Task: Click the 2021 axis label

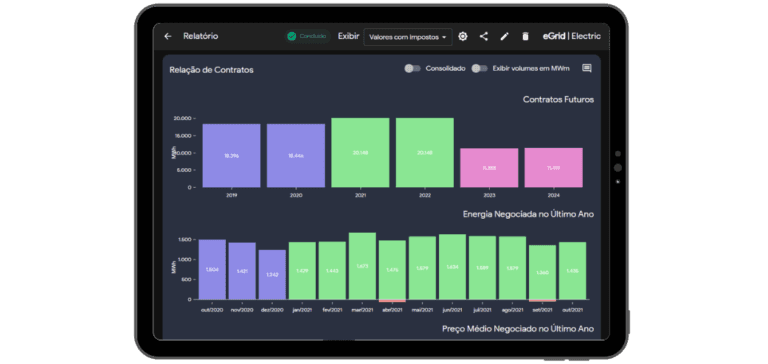Action: [x=360, y=195]
